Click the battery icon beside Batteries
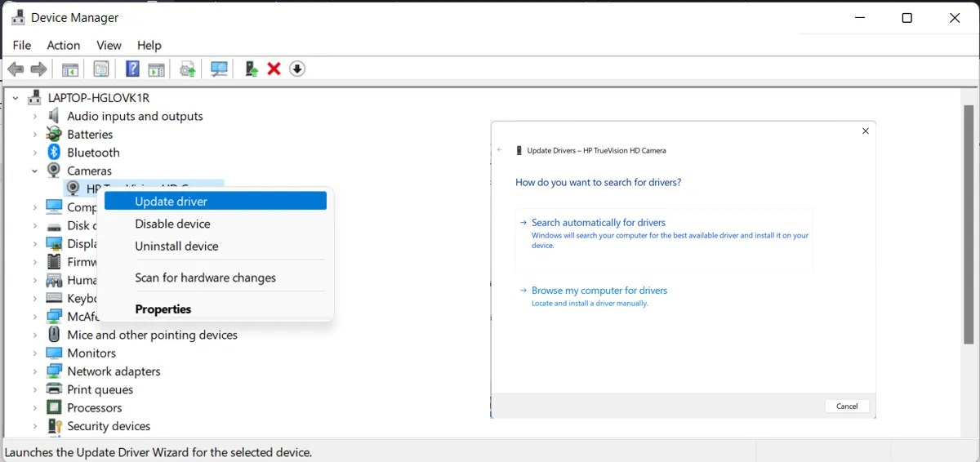Image resolution: width=980 pixels, height=462 pixels. tap(54, 134)
